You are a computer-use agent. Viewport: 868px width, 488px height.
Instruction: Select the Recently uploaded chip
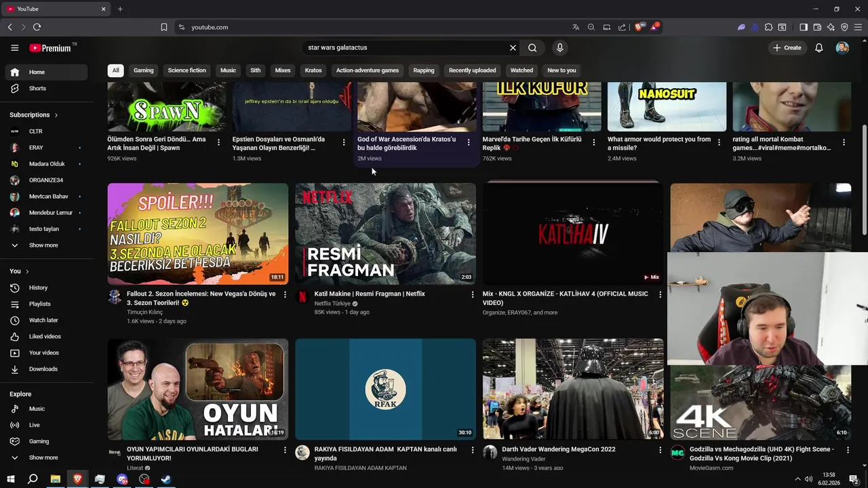[x=472, y=70]
